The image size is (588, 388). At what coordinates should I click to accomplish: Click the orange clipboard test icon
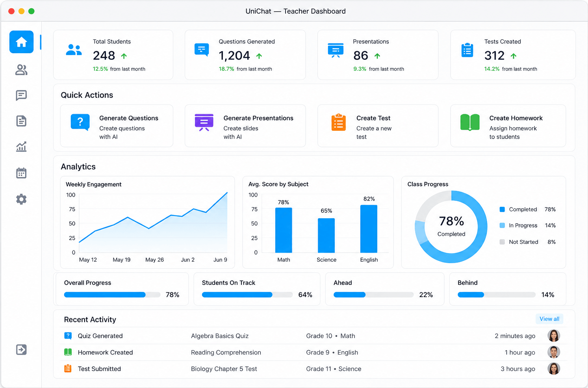(x=339, y=122)
